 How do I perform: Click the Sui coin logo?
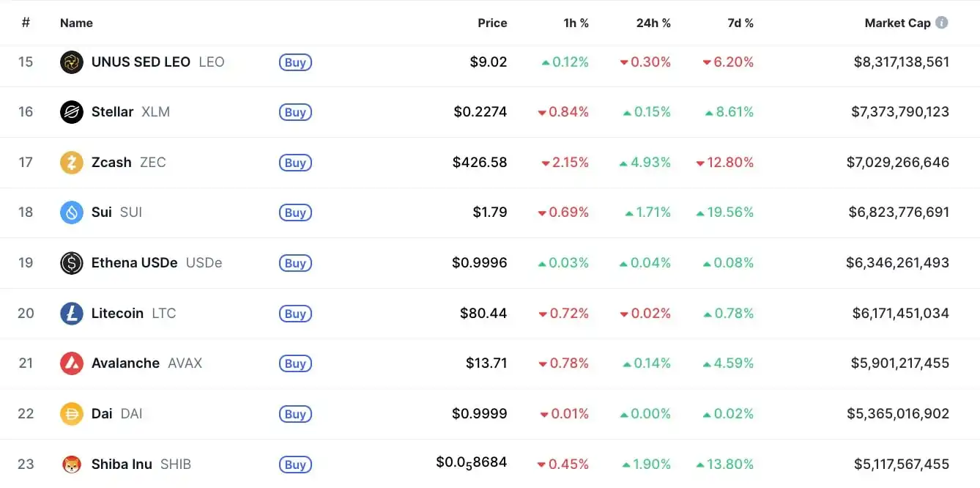click(x=71, y=212)
